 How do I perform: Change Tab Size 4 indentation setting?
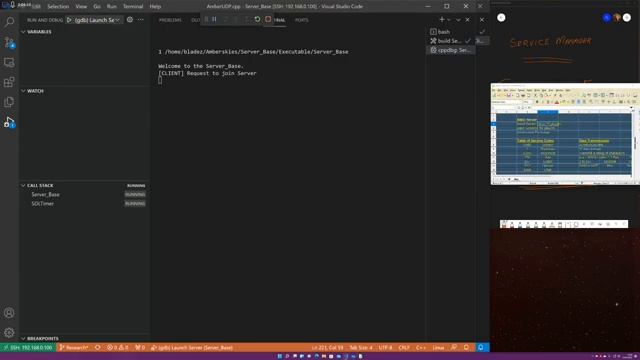coord(361,348)
